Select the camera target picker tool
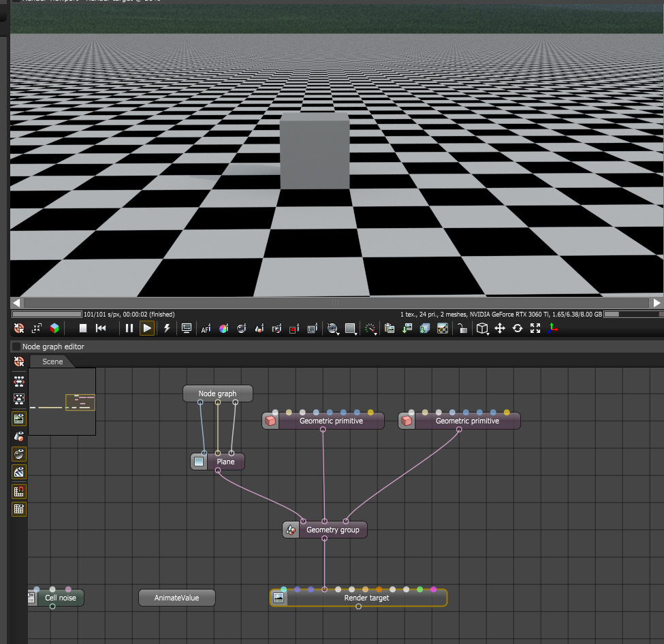The width and height of the screenshot is (664, 644). [x=276, y=328]
